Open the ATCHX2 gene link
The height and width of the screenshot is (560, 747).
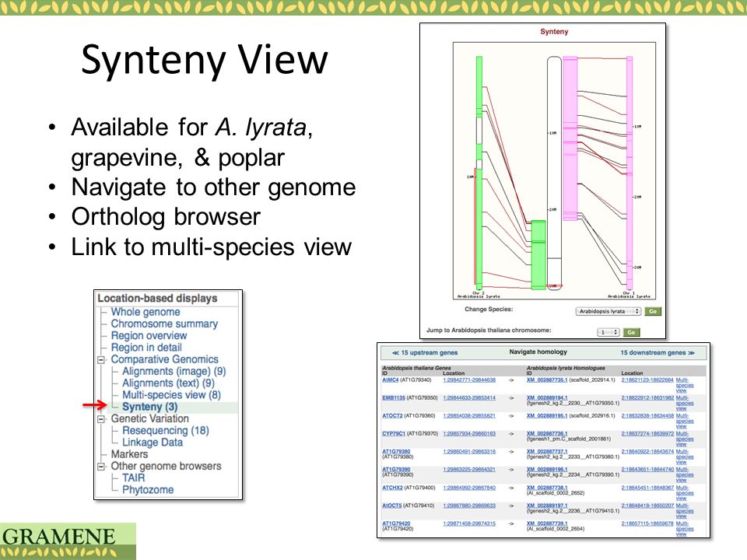(x=392, y=488)
